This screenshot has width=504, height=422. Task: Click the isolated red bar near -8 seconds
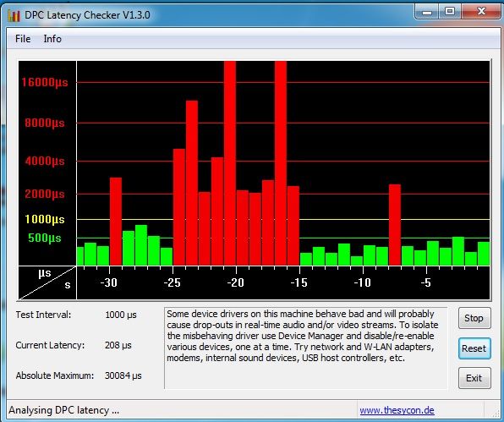pos(395,225)
